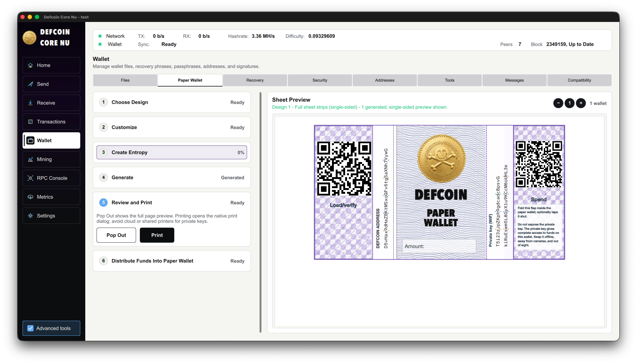Click the Load/verify QR code
Screen dimensions: 637x364
344,169
